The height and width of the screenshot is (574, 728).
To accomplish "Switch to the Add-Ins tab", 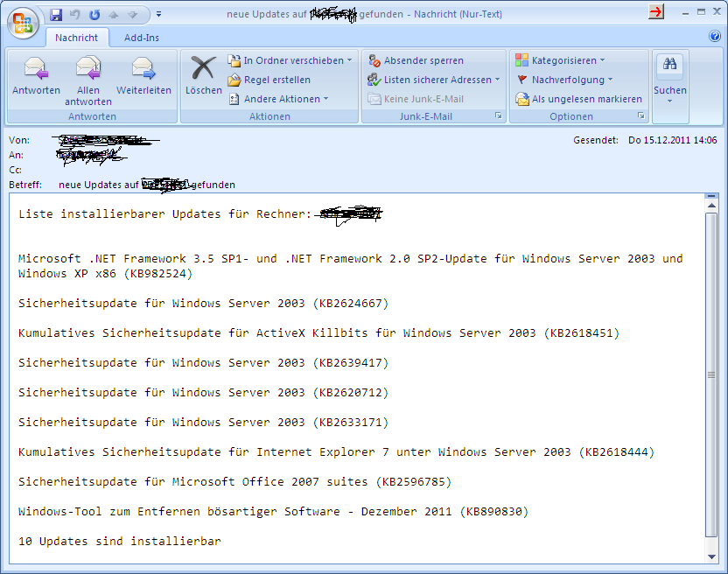I will [143, 38].
